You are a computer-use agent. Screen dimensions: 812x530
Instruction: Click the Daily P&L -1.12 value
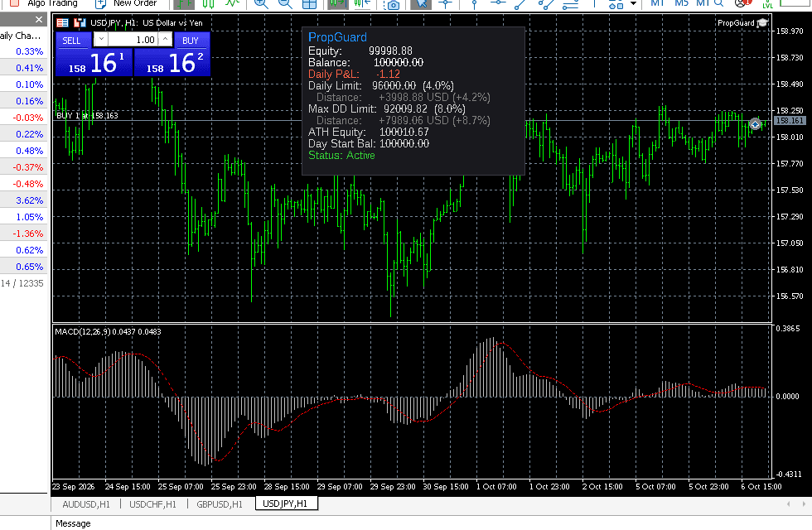point(388,74)
